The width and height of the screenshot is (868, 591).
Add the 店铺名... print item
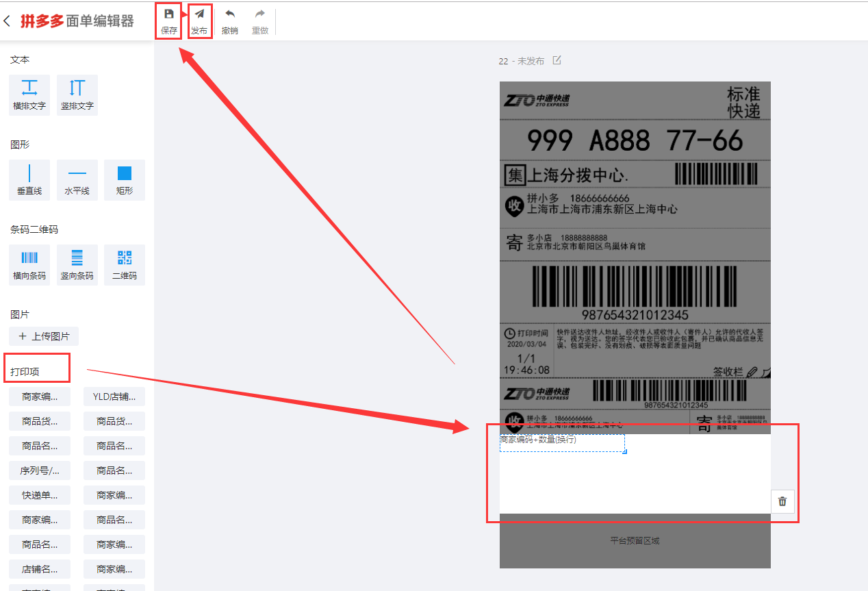[40, 569]
